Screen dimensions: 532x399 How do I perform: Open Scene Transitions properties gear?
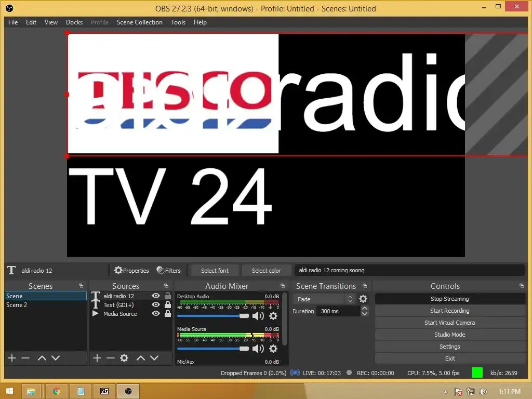pos(363,299)
